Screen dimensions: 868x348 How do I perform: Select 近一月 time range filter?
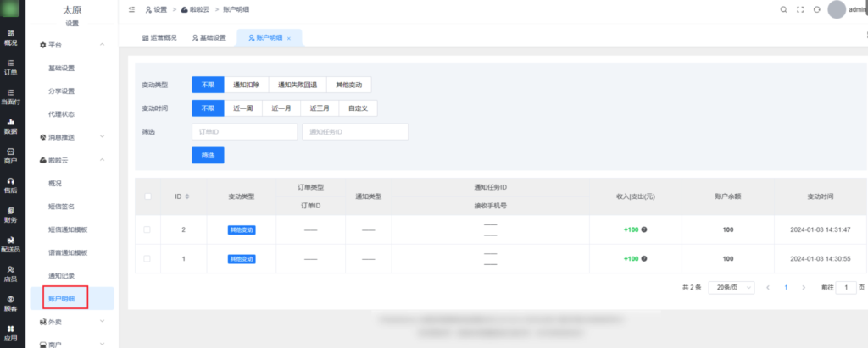281,108
